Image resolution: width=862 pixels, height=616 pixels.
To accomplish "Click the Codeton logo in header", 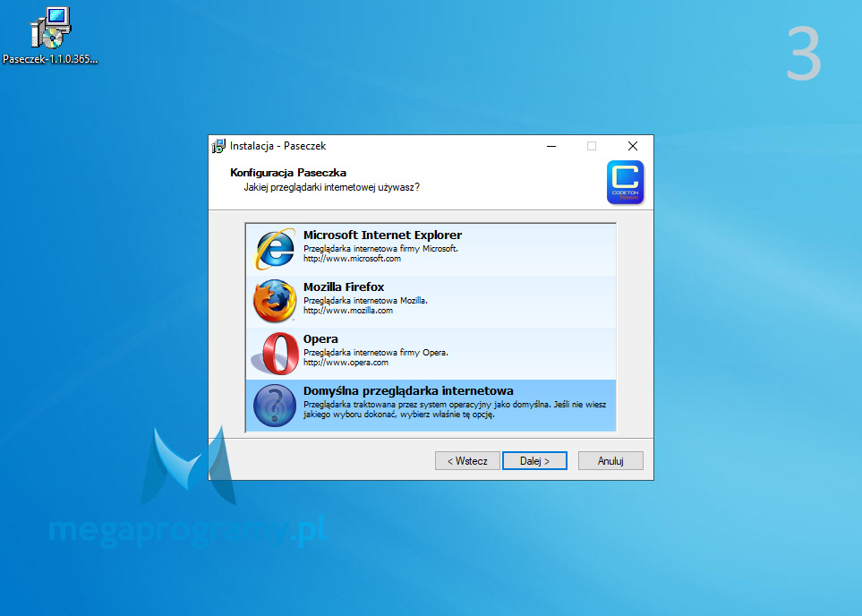I will click(x=625, y=183).
